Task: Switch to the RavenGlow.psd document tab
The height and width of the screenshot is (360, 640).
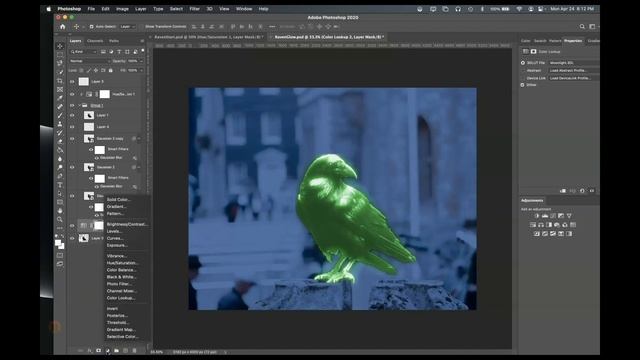Action: click(x=329, y=37)
